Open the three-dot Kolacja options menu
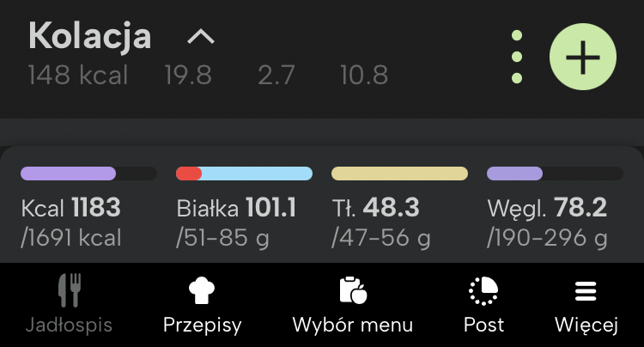644x347 pixels. pos(517,58)
